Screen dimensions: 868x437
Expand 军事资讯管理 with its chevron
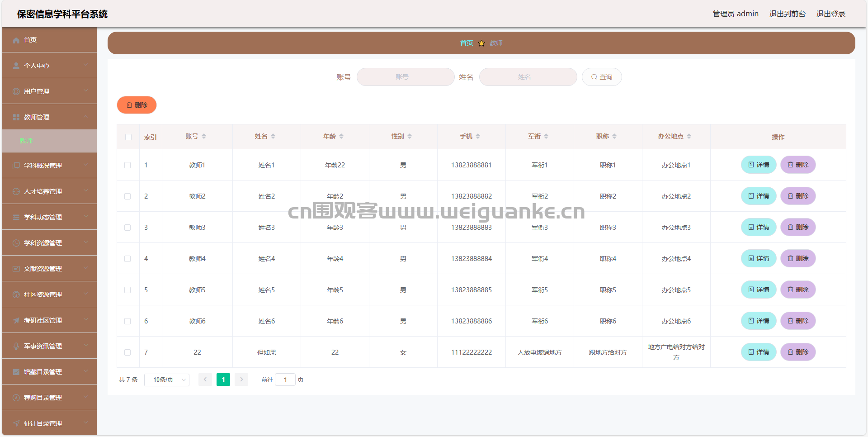coord(86,346)
